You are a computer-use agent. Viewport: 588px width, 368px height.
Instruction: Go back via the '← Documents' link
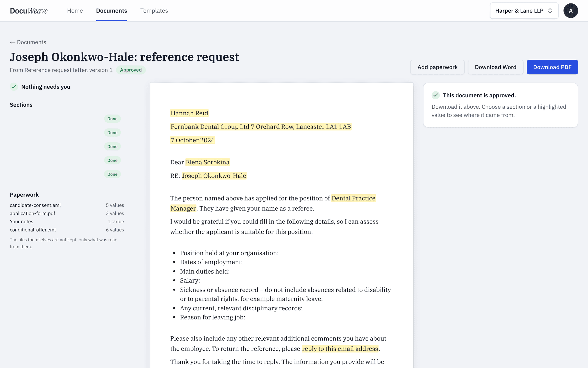28,42
